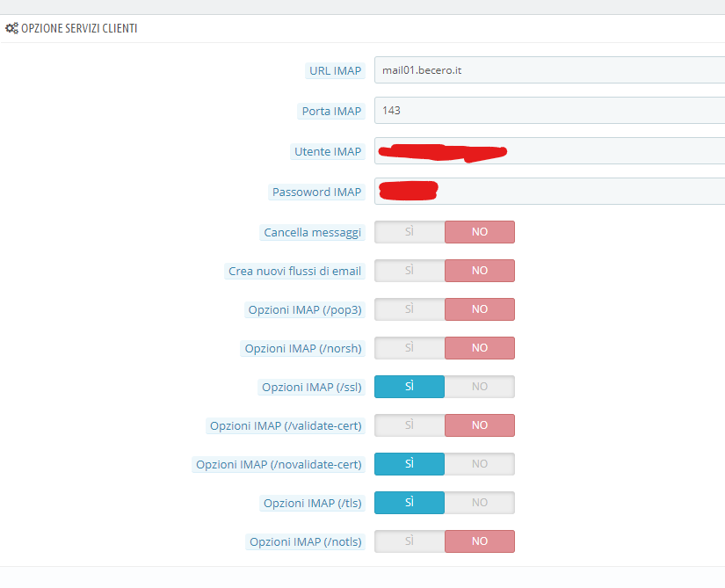Click the Opzione Servizi Clienti heading
Viewport: 725px width, 588px height.
coord(79,28)
